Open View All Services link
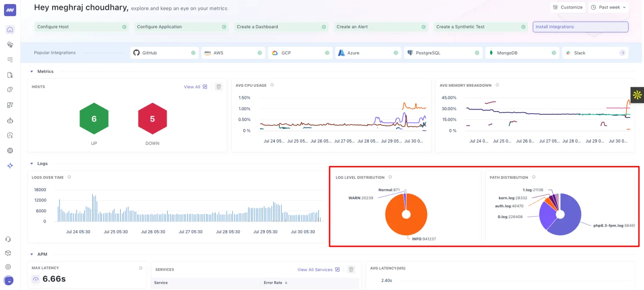Screen dimensions: 644x290 coord(318,270)
